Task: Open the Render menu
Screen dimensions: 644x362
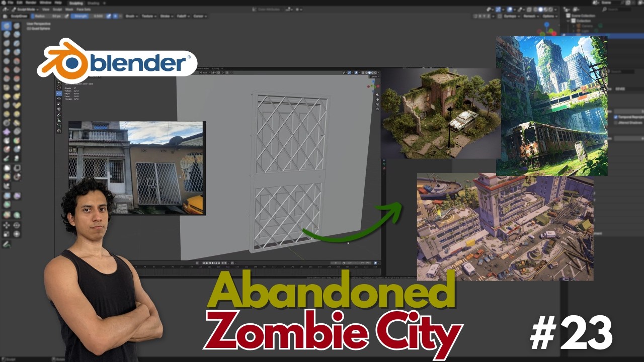Action: (31, 3)
